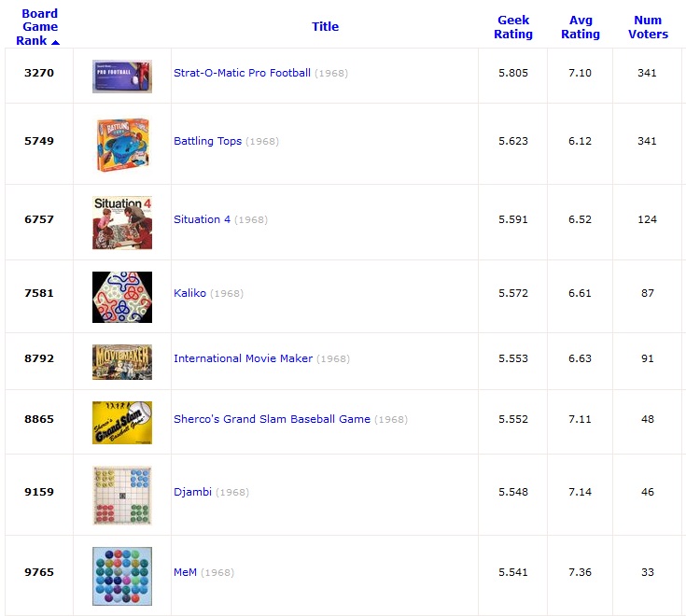Follow the Kaliko title link
This screenshot has width=686, height=616.
[x=189, y=293]
